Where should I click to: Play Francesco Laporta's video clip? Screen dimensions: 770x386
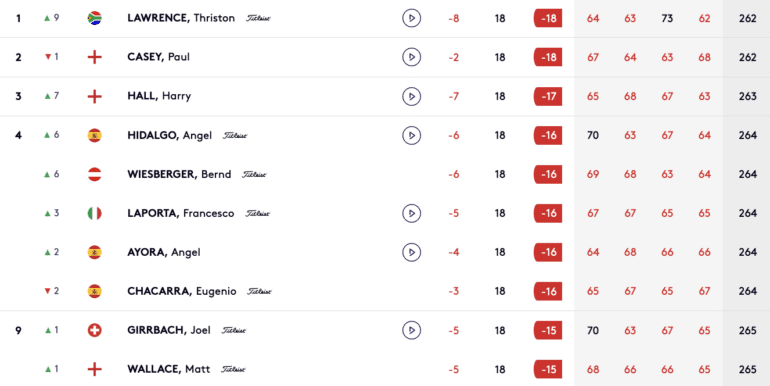tap(412, 213)
